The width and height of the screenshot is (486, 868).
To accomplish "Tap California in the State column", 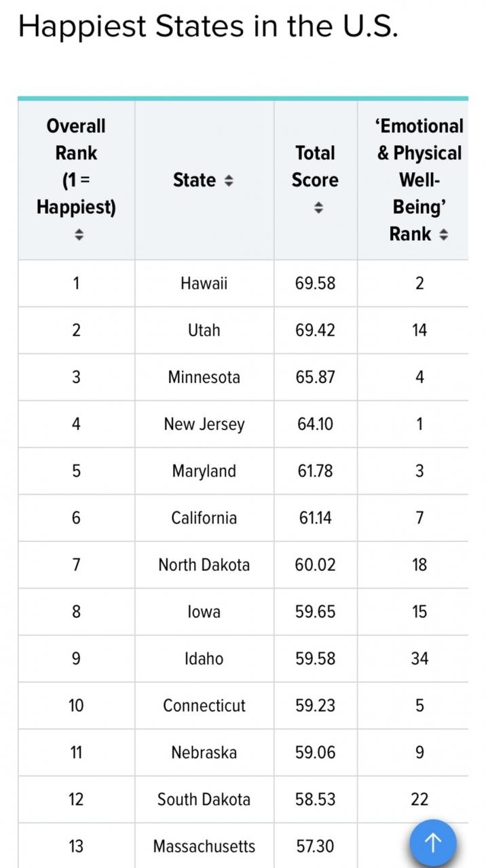I will (x=204, y=518).
